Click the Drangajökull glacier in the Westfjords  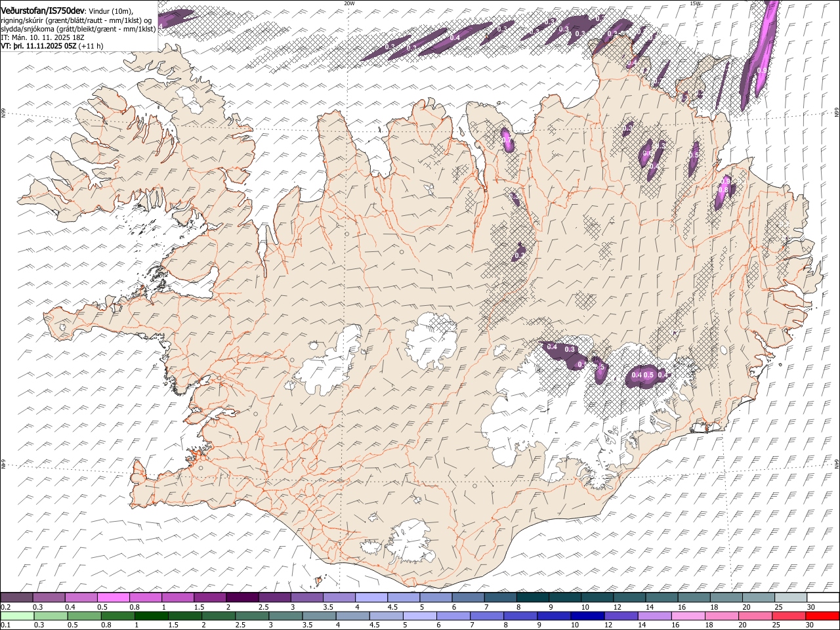(191, 100)
